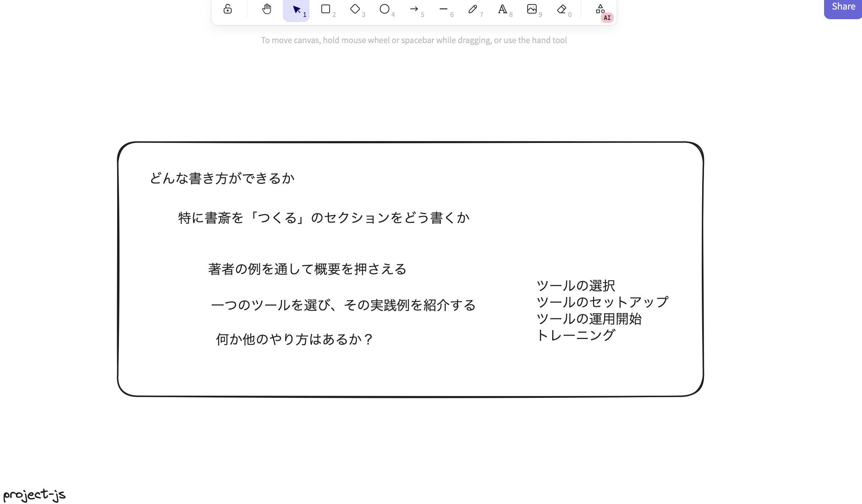Viewport: 862px width, 504px height.
Task: Choose the Line tool
Action: point(443,9)
